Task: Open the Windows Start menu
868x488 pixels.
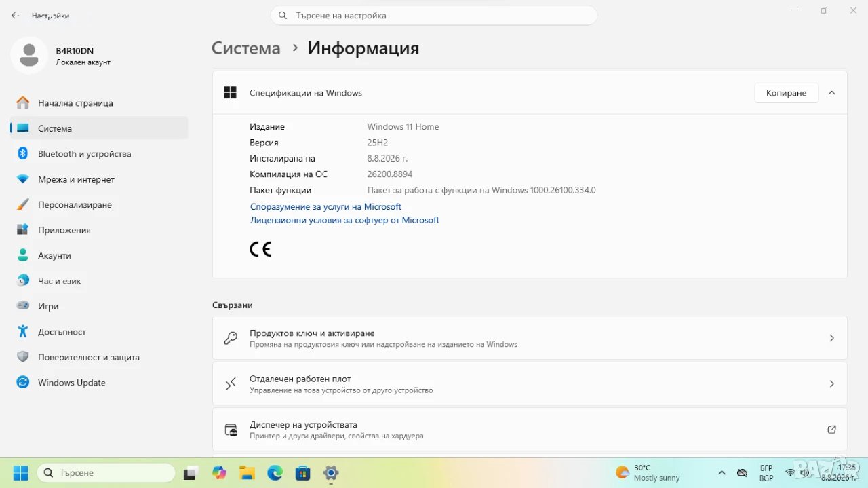Action: point(21,473)
